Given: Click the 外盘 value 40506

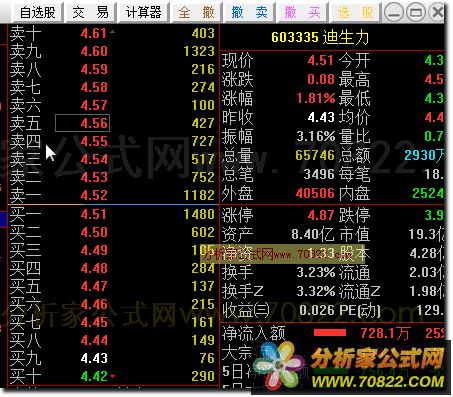Looking at the screenshot, I should 315,193.
